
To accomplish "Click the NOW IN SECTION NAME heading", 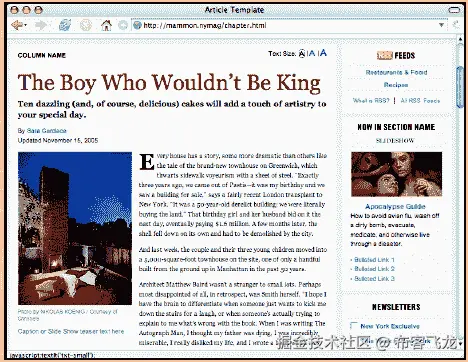I will [396, 127].
